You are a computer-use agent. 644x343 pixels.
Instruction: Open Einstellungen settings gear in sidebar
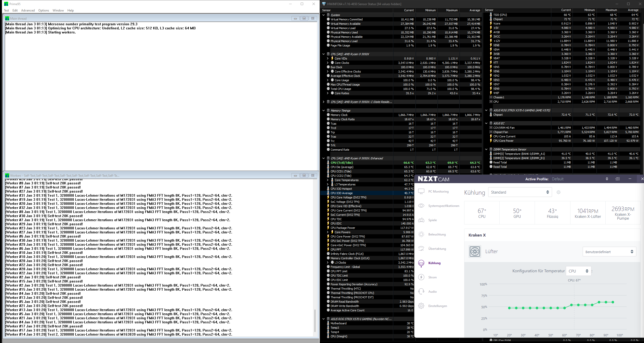coord(421,306)
